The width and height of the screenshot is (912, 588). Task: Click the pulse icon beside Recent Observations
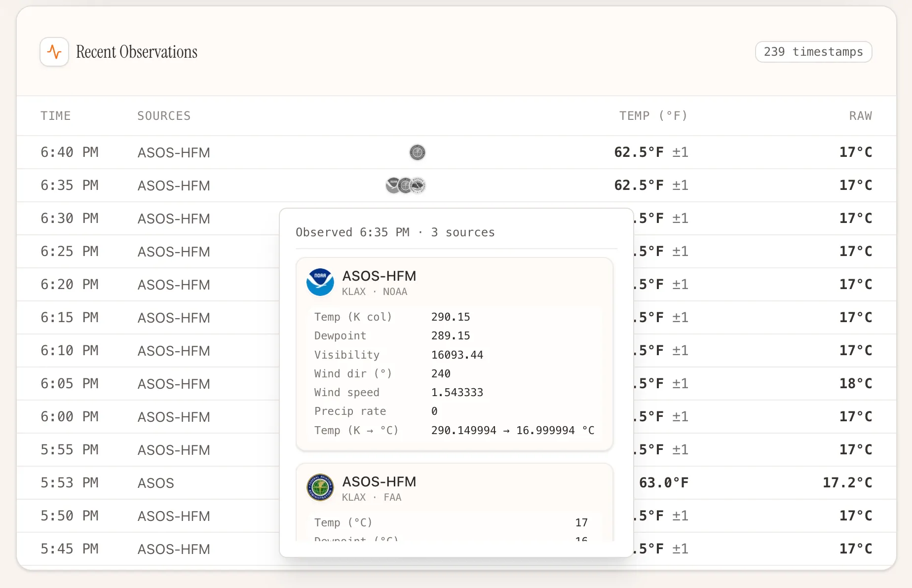[x=54, y=51]
